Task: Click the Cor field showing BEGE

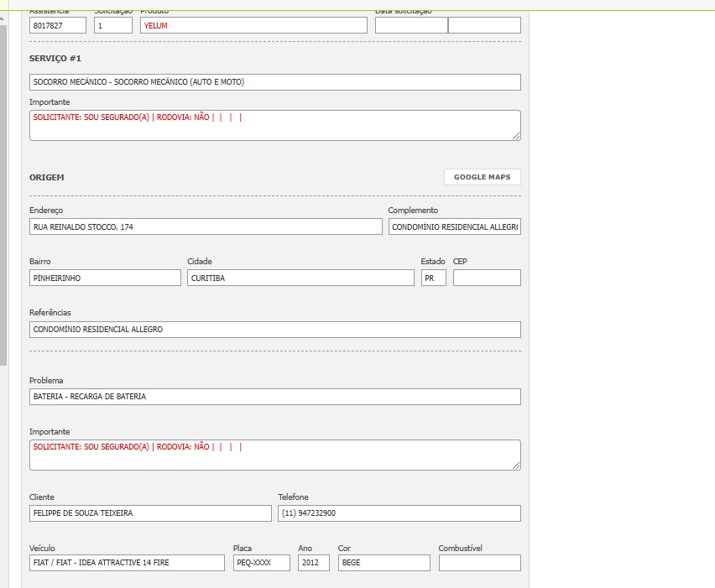Action: 384,563
